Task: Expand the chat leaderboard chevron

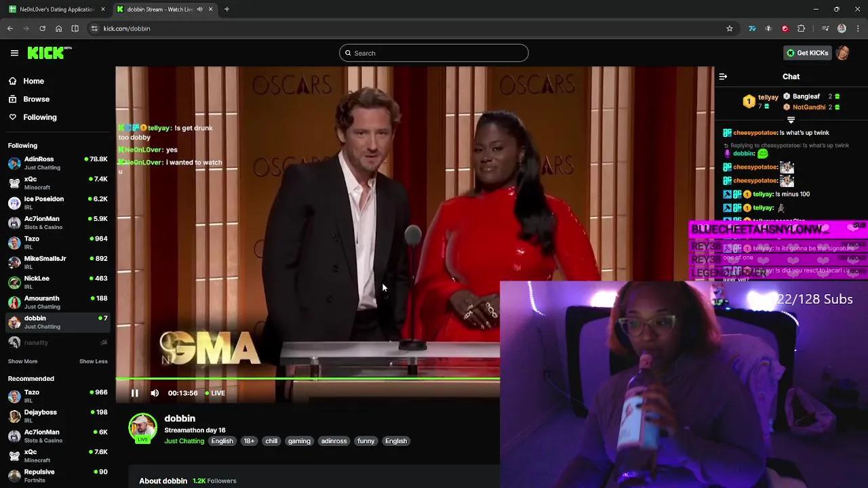Action: pos(791,120)
